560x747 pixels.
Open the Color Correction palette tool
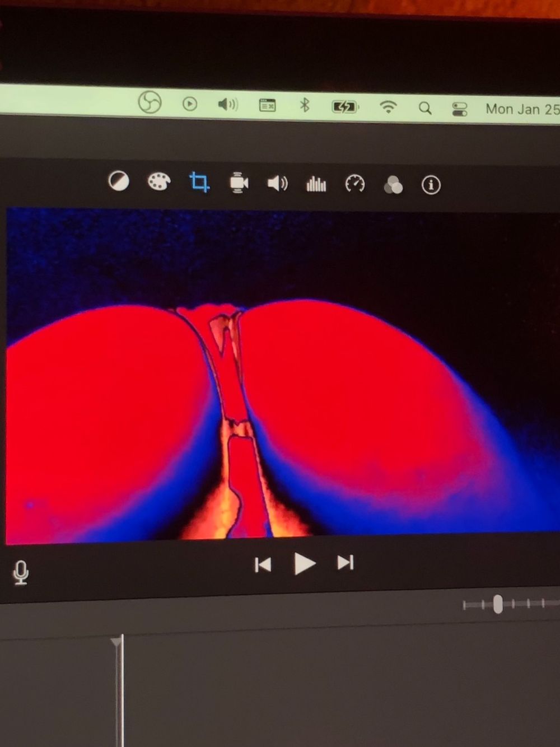coord(158,181)
